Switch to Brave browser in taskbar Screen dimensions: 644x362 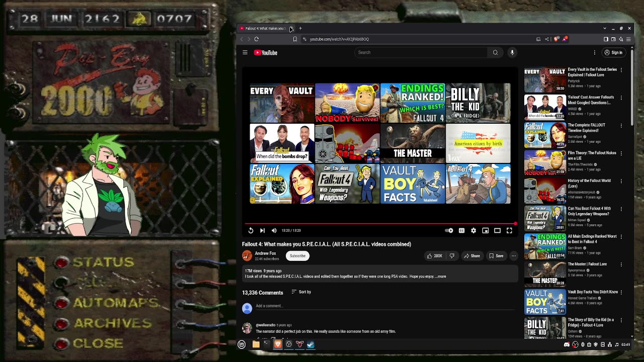278,344
